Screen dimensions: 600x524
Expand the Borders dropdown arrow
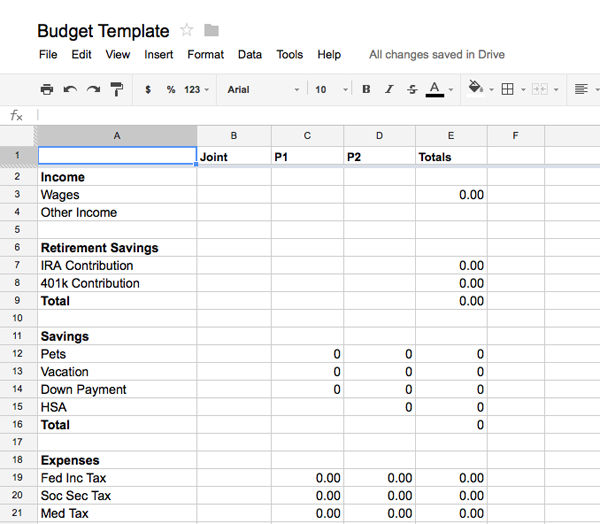(x=523, y=90)
